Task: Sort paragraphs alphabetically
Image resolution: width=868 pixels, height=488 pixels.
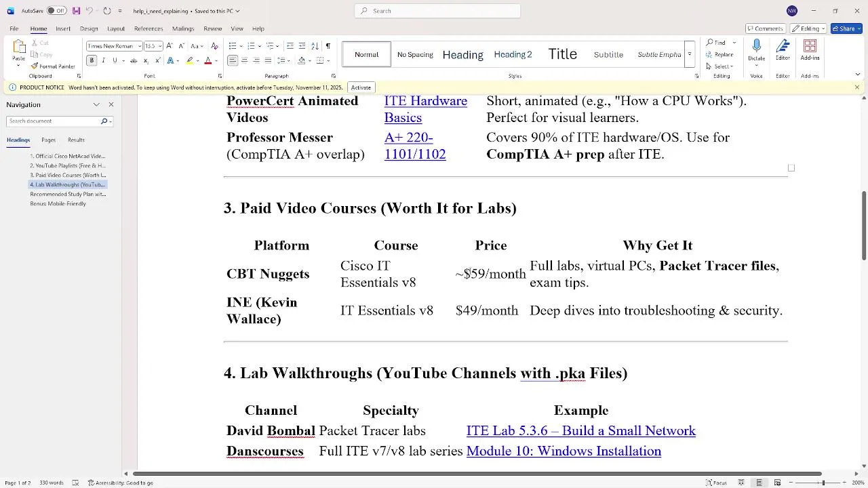Action: click(315, 46)
